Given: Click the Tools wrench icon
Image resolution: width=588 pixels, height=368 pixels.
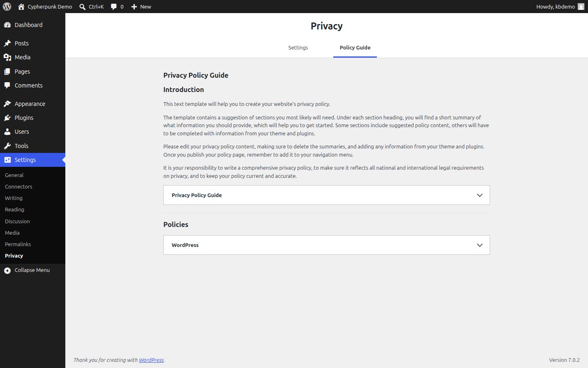Looking at the screenshot, I should click(x=7, y=146).
